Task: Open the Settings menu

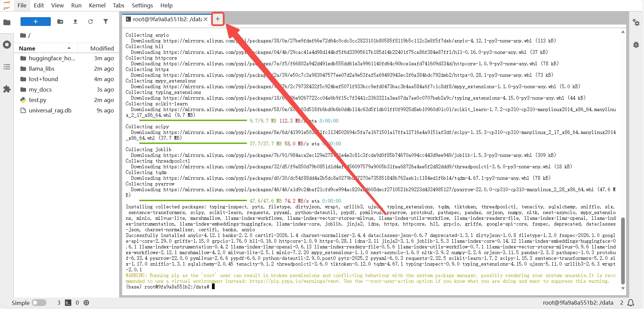Action: 142,5
